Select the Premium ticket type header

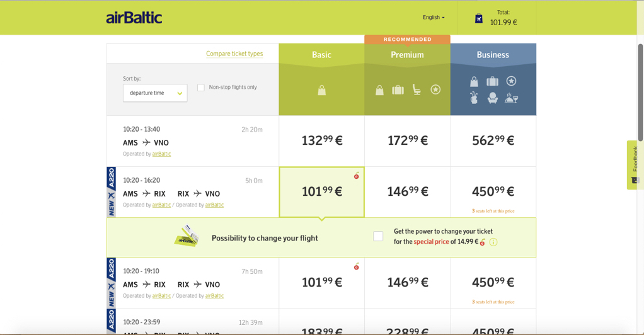tap(407, 55)
